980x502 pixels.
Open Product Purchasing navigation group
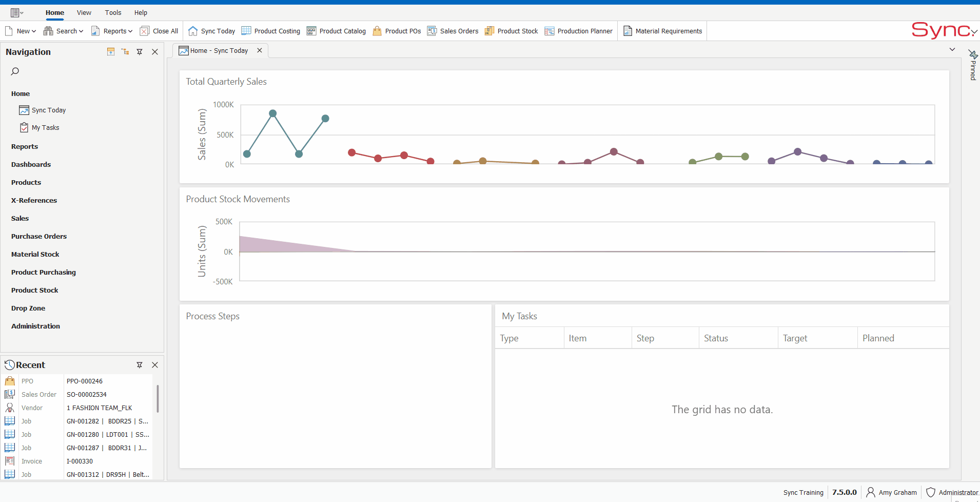pos(44,273)
